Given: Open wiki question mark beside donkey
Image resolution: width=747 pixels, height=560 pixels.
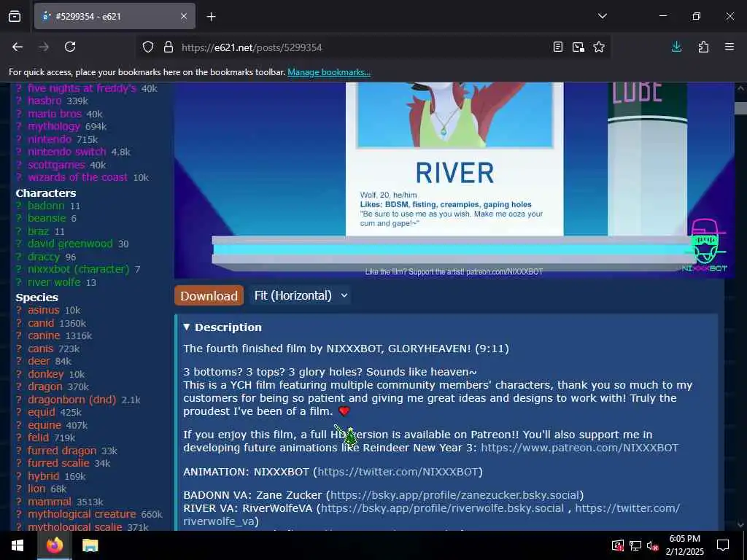Looking at the screenshot, I should click(19, 374).
